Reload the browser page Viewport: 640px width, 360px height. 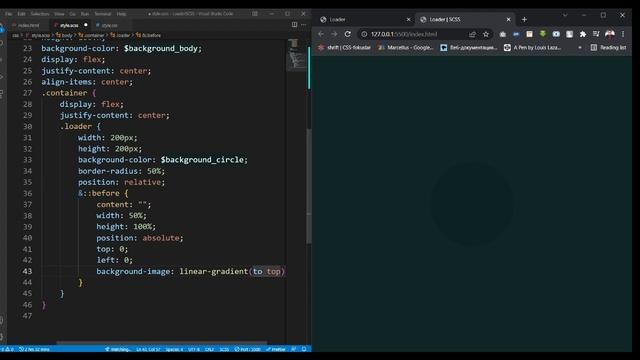click(347, 34)
